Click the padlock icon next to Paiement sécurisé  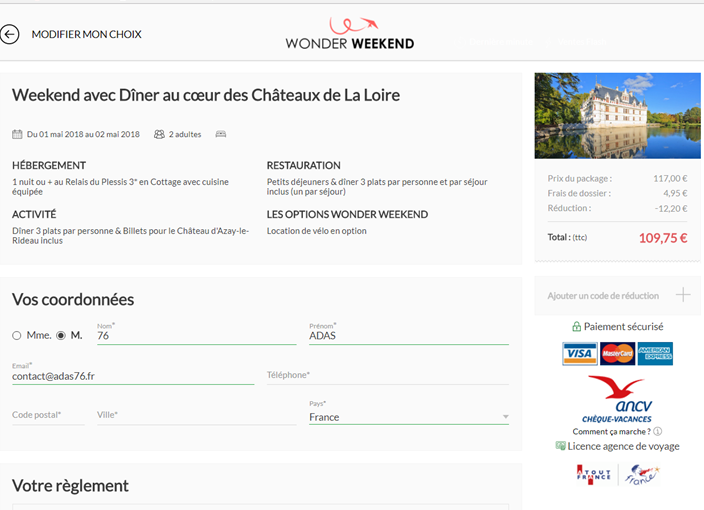coord(576,326)
